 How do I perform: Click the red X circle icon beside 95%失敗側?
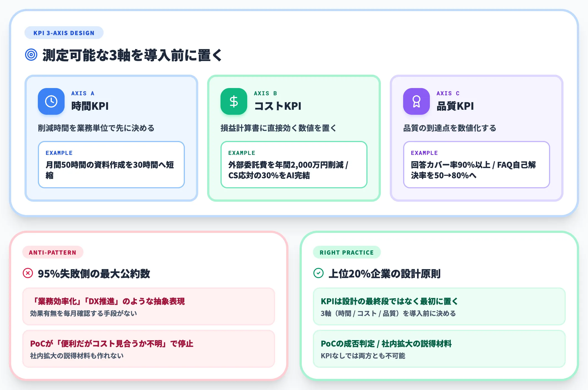click(x=28, y=273)
